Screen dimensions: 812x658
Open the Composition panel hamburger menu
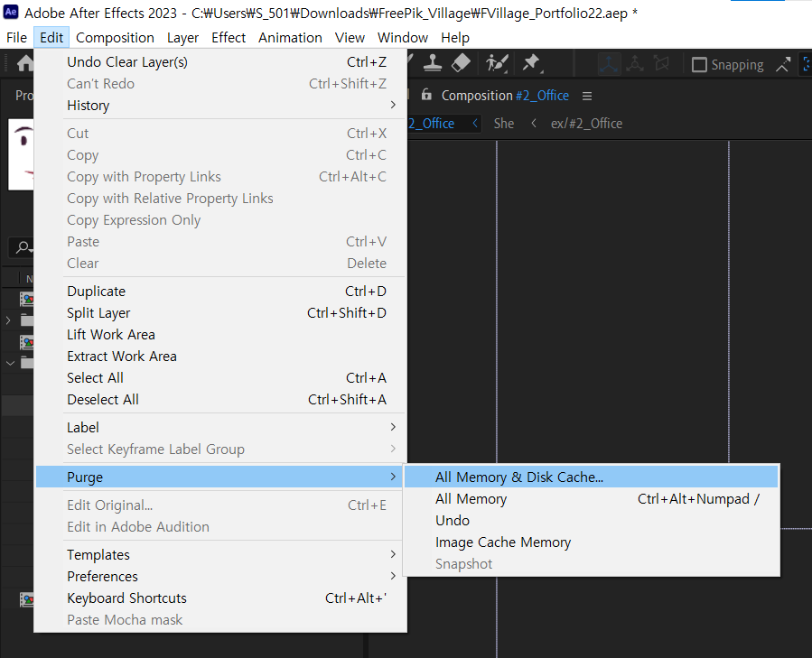587,96
